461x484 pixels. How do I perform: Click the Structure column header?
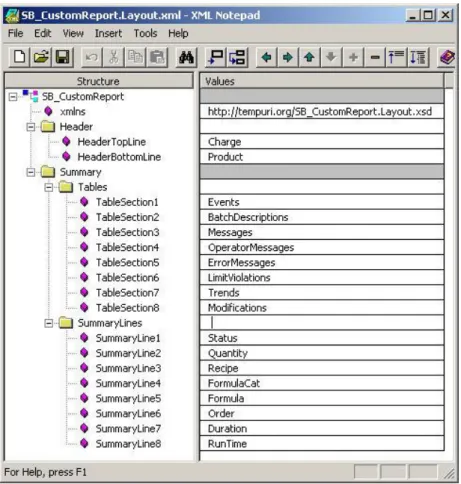[x=99, y=81]
